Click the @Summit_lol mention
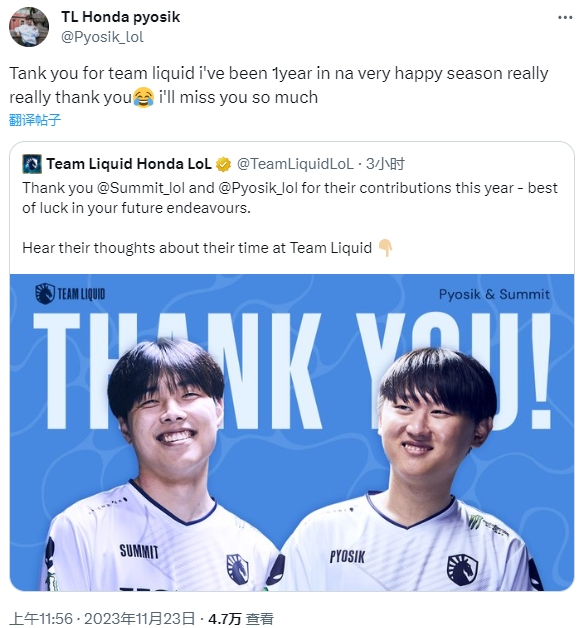The height and width of the screenshot is (628, 580). (141, 188)
